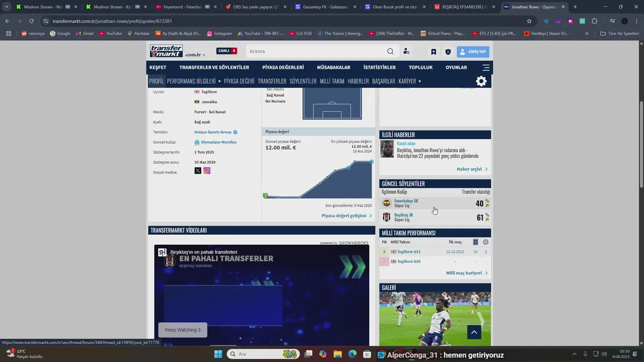The height and width of the screenshot is (362, 644).
Task: Open the Fenerbahçe SK rumour link
Action: (x=406, y=201)
